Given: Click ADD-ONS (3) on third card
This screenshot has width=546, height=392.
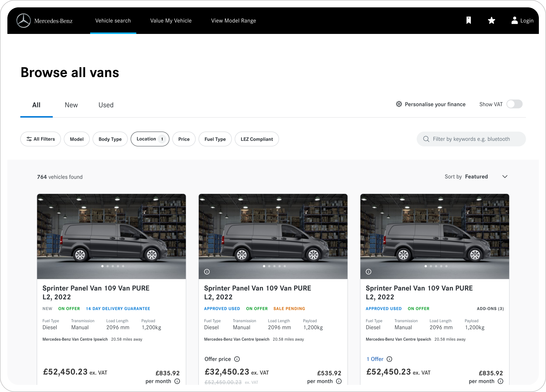Looking at the screenshot, I should click(x=490, y=309).
